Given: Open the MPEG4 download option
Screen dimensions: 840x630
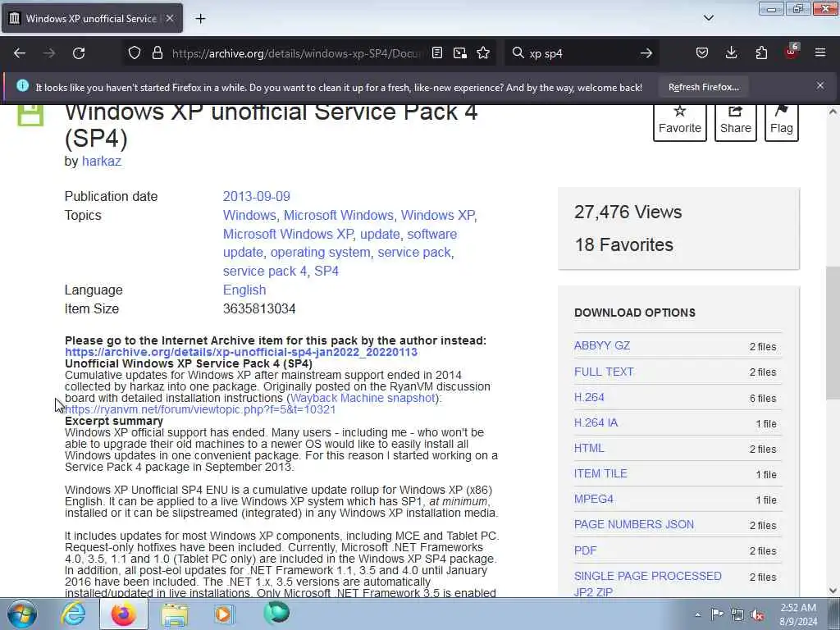Looking at the screenshot, I should (594, 499).
